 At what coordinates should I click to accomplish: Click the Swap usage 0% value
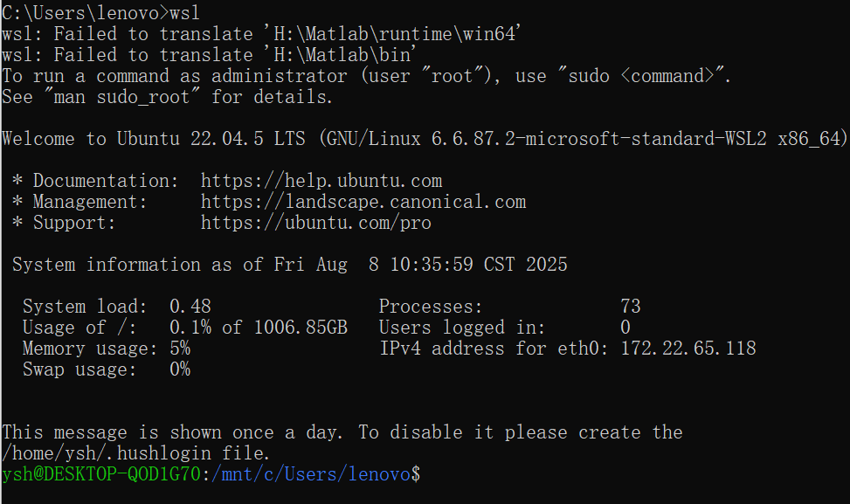pos(179,369)
